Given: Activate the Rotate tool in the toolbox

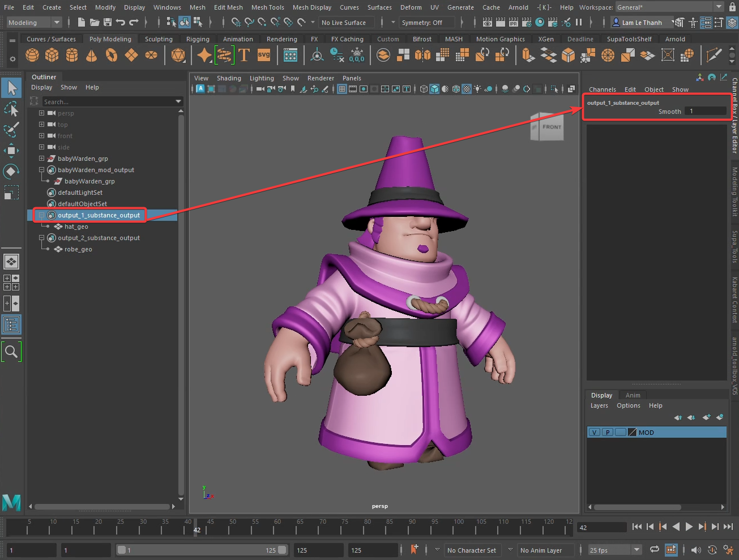Looking at the screenshot, I should [x=11, y=171].
